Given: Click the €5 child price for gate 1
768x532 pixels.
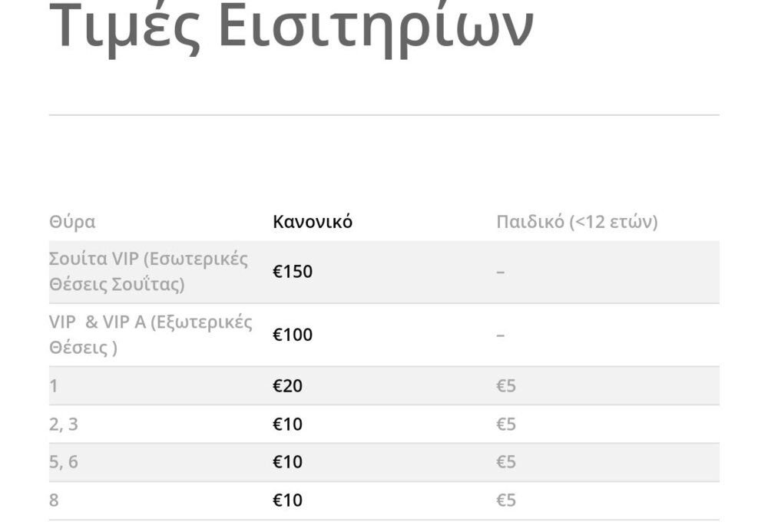Looking at the screenshot, I should click(506, 386).
